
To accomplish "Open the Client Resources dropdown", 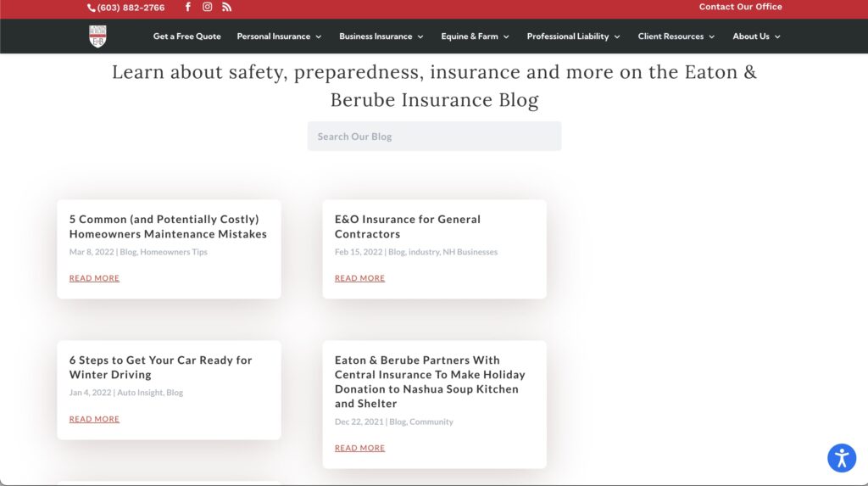I will (676, 36).
